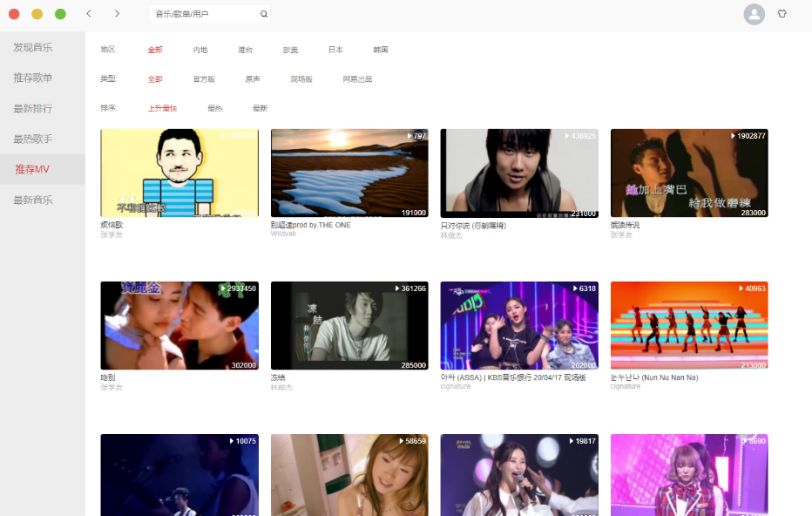Viewport: 812px width, 516px height.
Task: Open the 只对你说 (莎朗嘿哟) title
Action: point(473,226)
